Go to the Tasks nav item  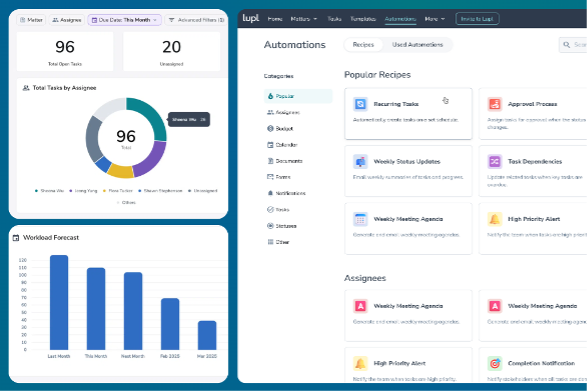(x=334, y=19)
